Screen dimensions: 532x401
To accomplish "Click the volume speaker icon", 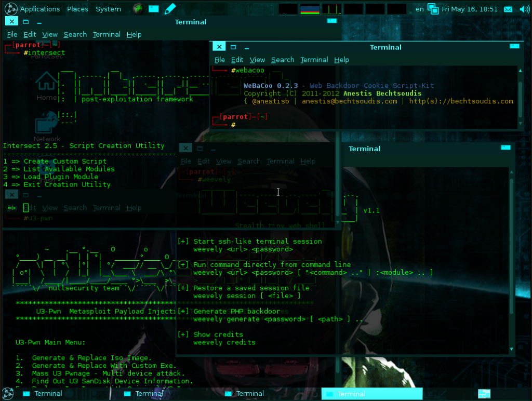I will 524,9.
